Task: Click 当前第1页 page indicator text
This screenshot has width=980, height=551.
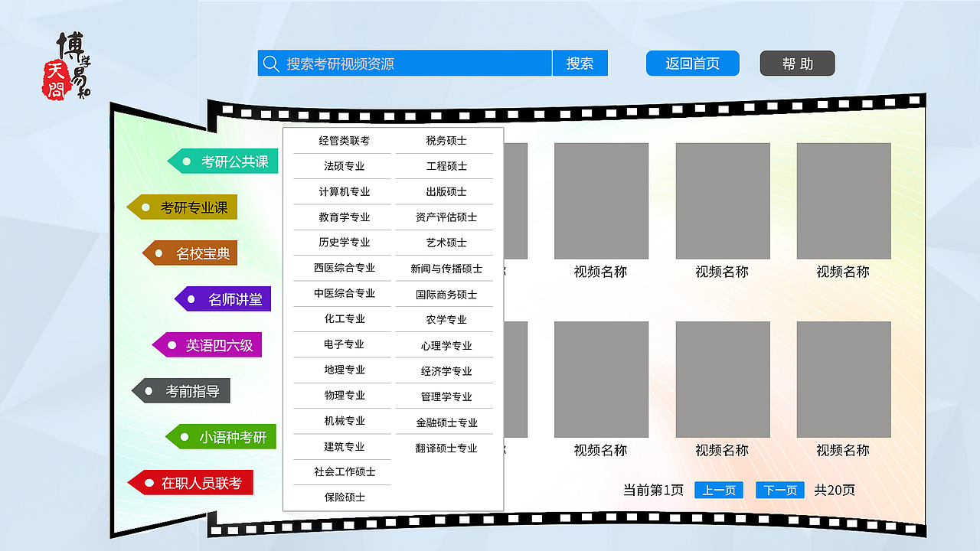Action: [653, 491]
